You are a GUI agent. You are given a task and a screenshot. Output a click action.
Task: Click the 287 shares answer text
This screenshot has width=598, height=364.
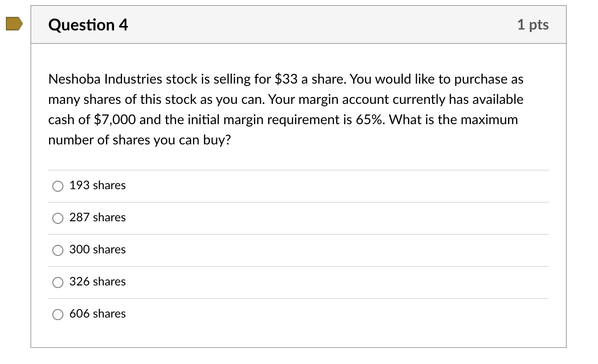97,217
